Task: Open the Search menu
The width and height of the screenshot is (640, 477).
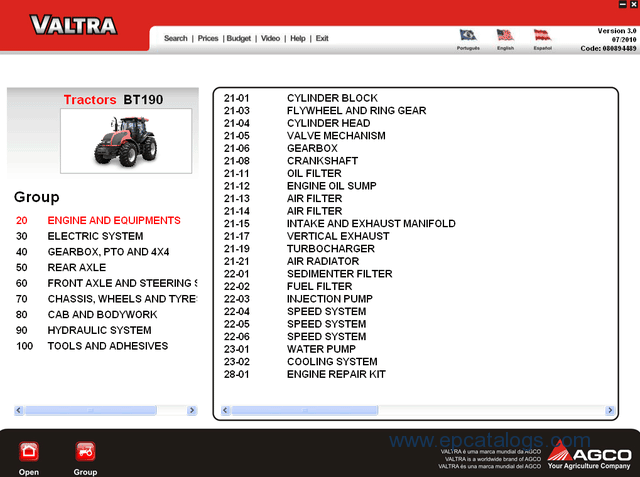Action: (176, 38)
